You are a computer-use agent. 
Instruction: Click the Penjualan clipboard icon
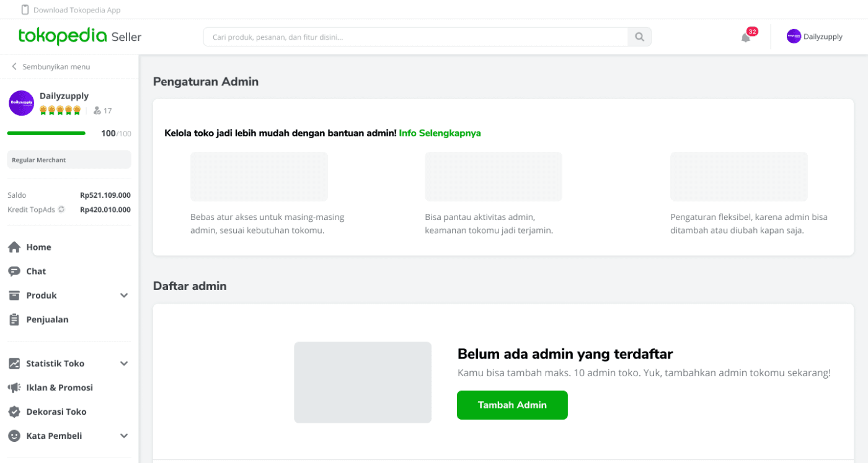(14, 320)
